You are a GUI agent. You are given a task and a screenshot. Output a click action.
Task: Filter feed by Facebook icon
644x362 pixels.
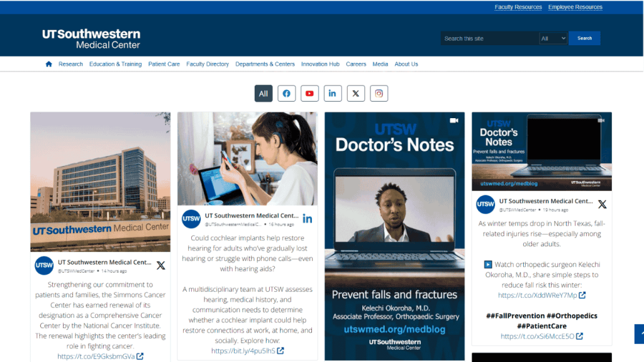[x=286, y=94]
